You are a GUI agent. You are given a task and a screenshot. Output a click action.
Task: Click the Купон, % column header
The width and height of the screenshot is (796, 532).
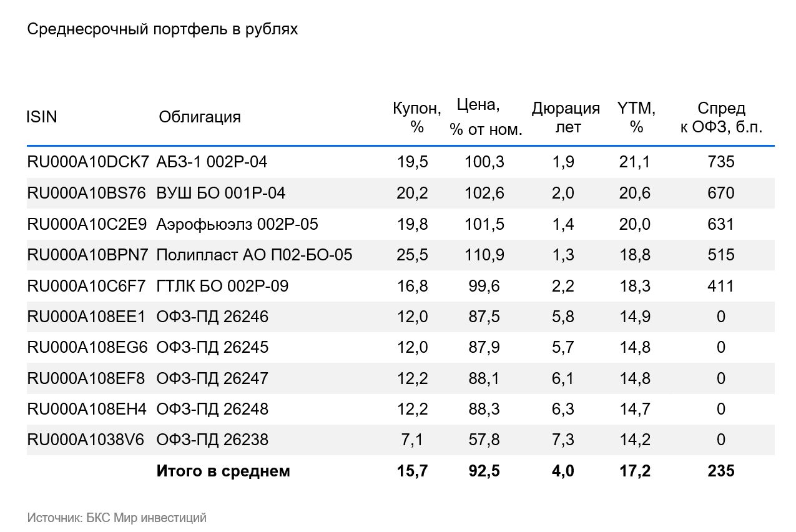[416, 117]
